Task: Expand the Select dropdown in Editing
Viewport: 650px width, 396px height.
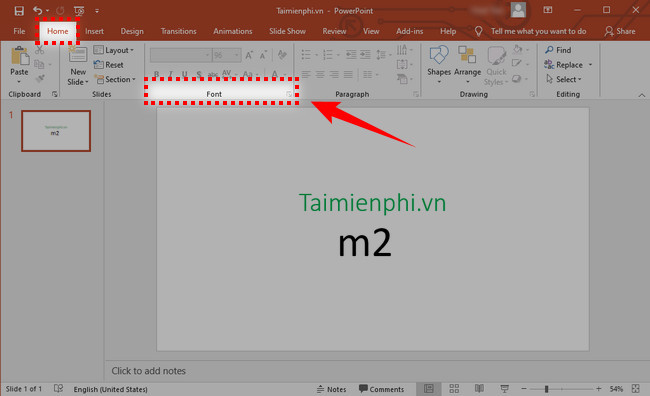Action: coord(564,79)
